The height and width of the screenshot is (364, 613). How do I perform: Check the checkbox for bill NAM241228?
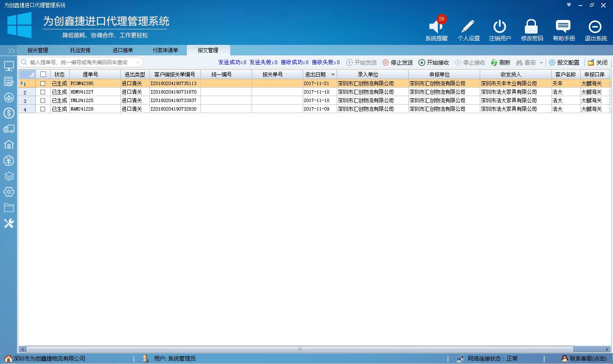click(43, 109)
